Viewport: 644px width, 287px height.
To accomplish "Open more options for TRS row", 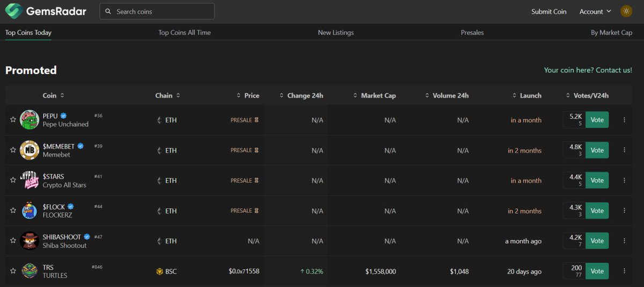I will click(624, 271).
